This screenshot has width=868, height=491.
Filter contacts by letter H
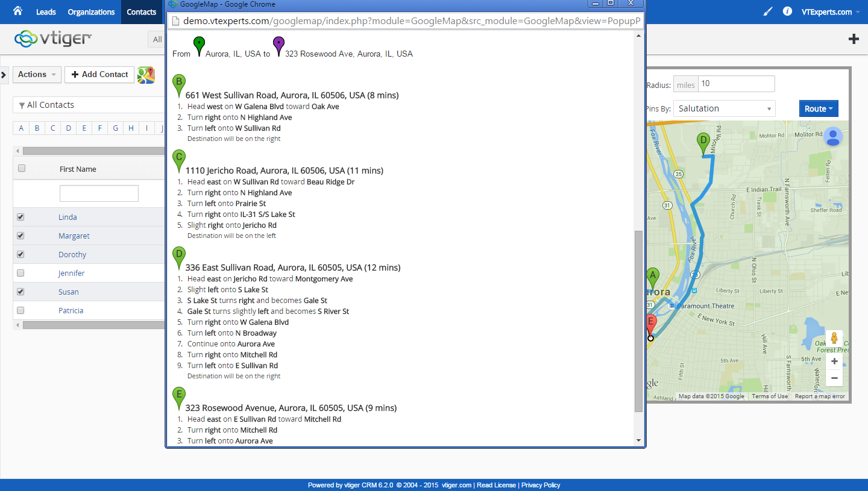[131, 128]
